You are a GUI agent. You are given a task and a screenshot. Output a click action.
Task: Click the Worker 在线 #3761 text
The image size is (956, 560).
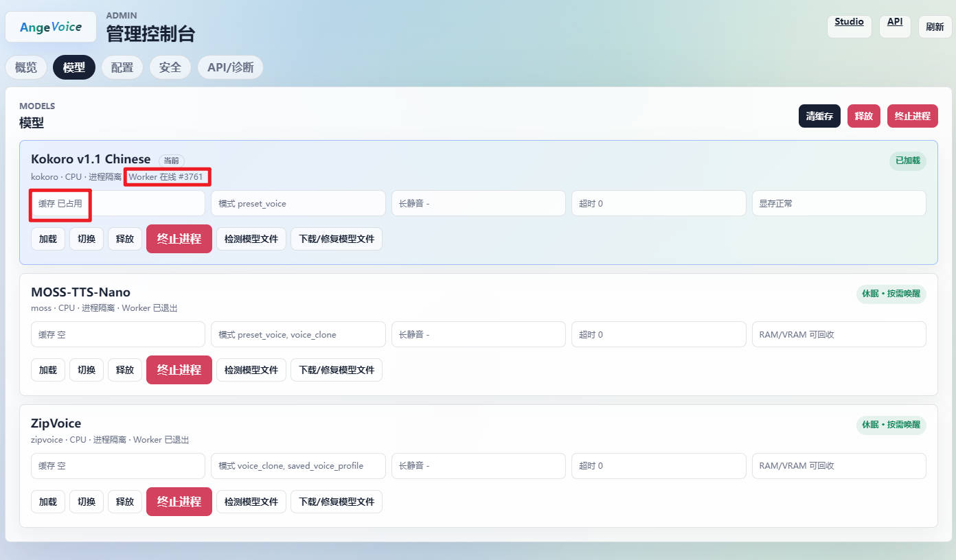(166, 177)
